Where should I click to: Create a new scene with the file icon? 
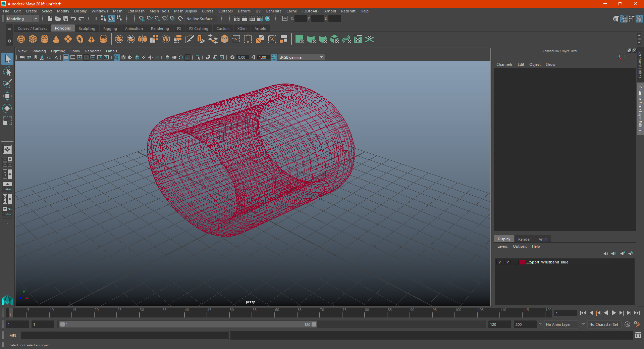50,19
